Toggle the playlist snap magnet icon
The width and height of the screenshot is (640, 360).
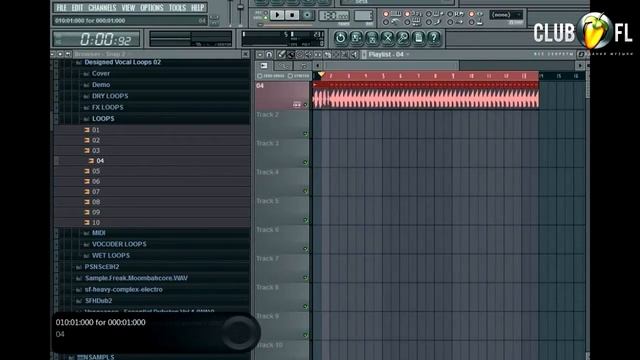(x=269, y=54)
